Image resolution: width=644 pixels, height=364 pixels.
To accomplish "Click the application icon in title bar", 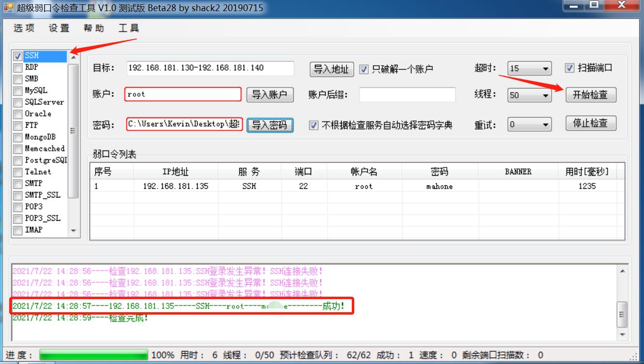I will 8,7.
